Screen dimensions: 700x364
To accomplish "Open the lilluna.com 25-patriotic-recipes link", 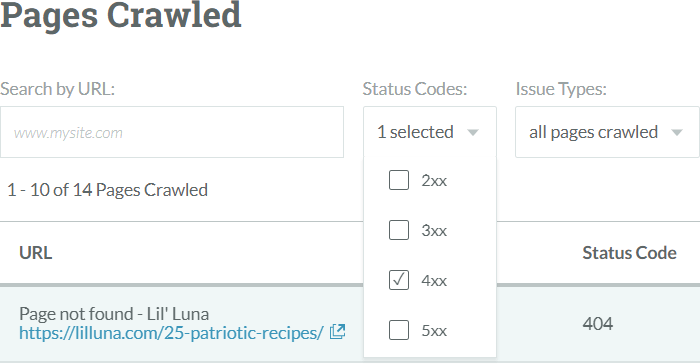I will [171, 333].
